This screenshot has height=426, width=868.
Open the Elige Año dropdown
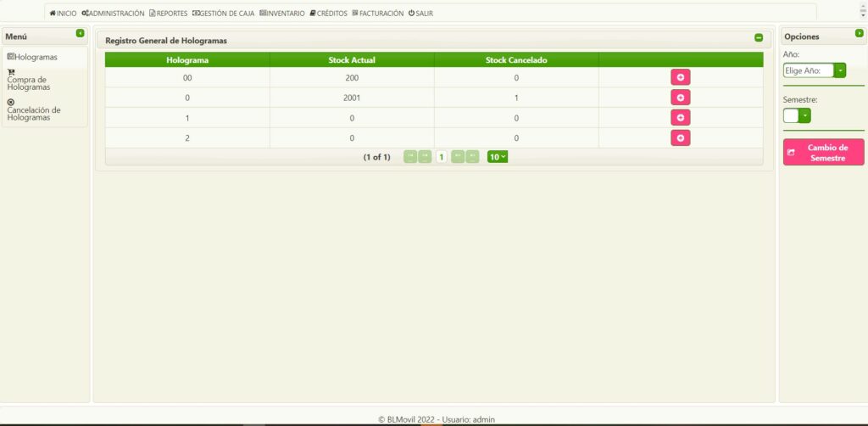click(x=840, y=70)
